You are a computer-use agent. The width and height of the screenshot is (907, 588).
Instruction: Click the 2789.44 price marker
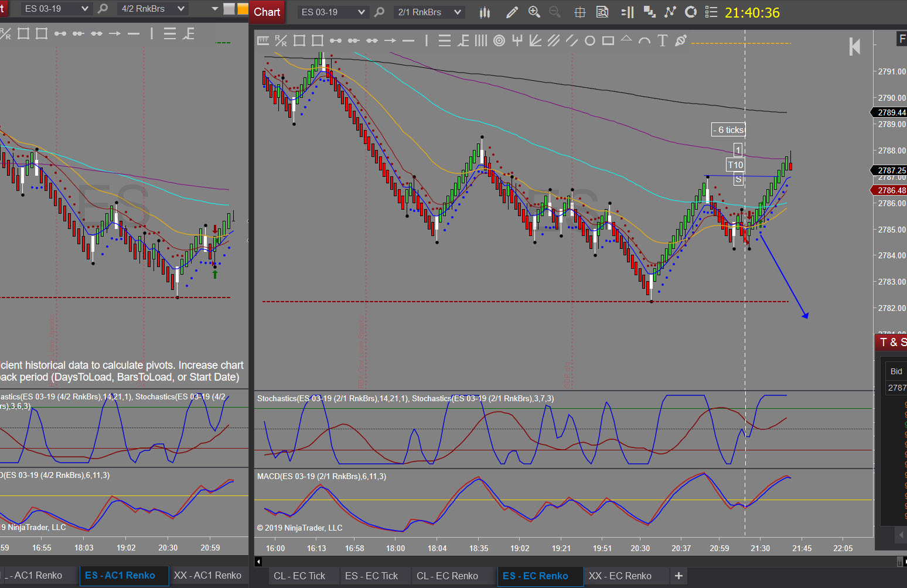pyautogui.click(x=889, y=112)
